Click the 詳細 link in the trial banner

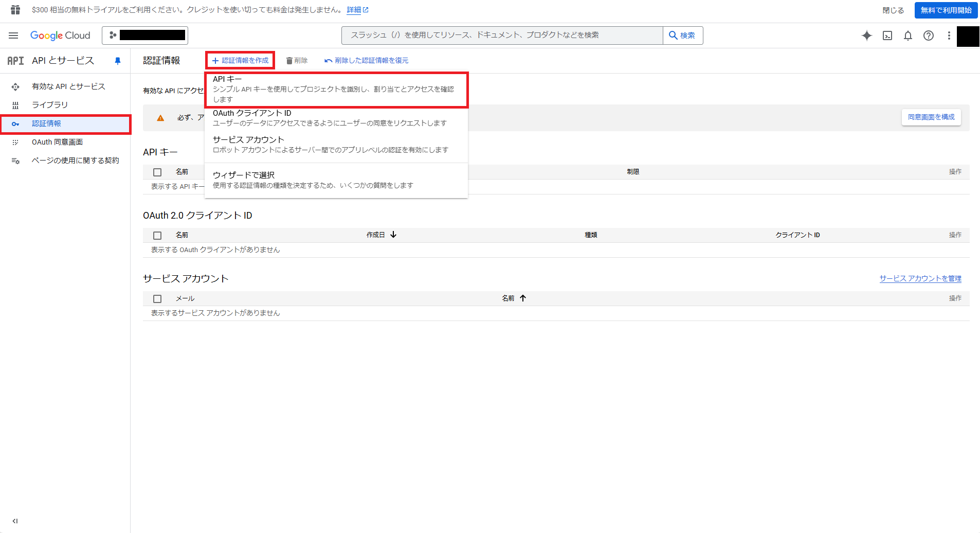tap(357, 10)
